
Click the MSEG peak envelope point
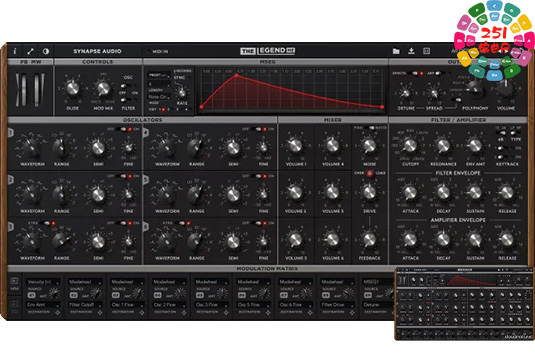[236, 75]
